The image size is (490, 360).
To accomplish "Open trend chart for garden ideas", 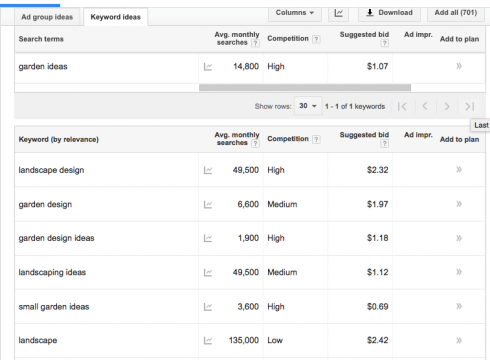I will click(208, 67).
